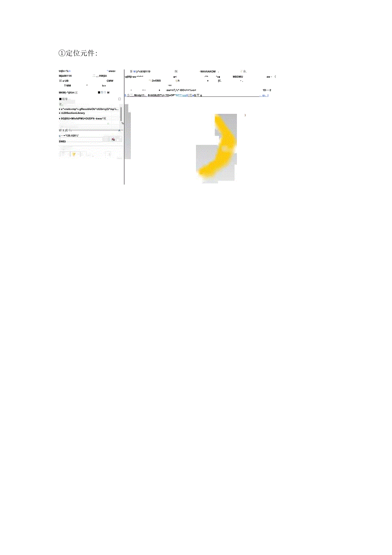Toggle the empty checkbox in panel header
392x555 pixels.
(x=120, y=99)
